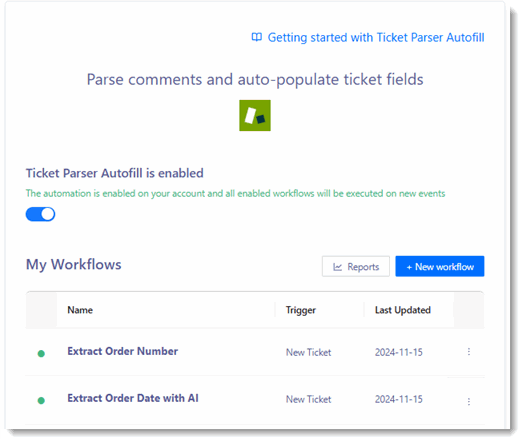The width and height of the screenshot is (520, 439).
Task: Click 2024-11-15 date in Extract Order Date with AI row
Action: 399,399
